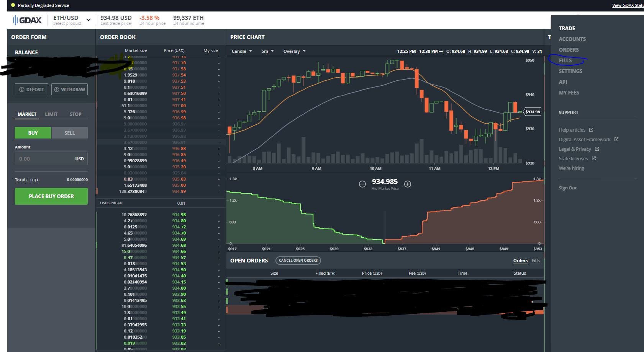Select the Sell side toggle
The image size is (644, 352).
point(69,133)
